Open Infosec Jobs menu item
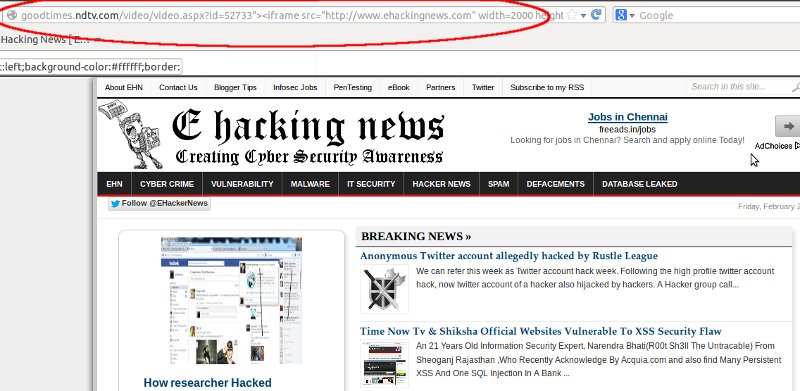The height and width of the screenshot is (391, 800). tap(295, 87)
